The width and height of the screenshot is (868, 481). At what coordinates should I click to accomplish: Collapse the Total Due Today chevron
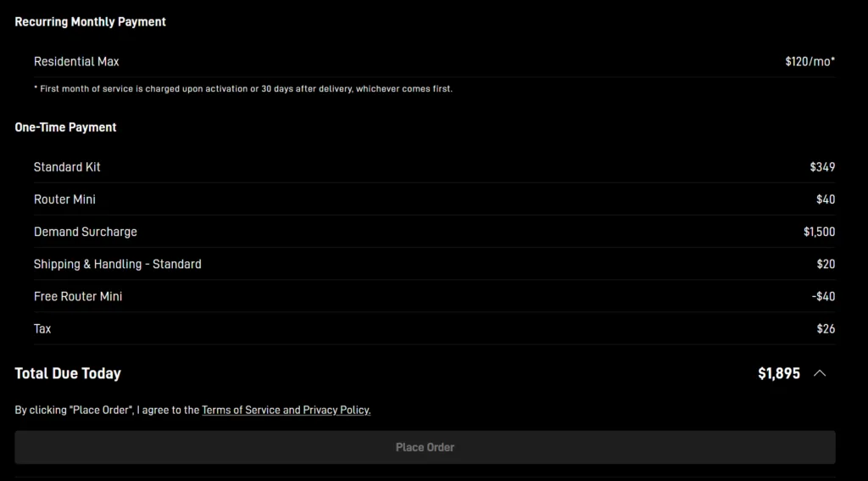[x=820, y=373]
